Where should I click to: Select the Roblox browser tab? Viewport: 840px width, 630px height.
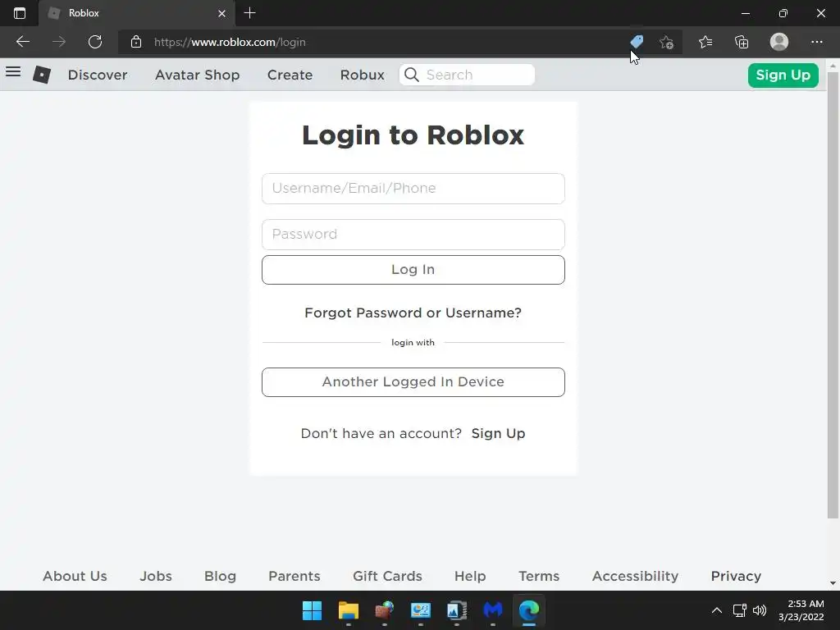pos(137,13)
